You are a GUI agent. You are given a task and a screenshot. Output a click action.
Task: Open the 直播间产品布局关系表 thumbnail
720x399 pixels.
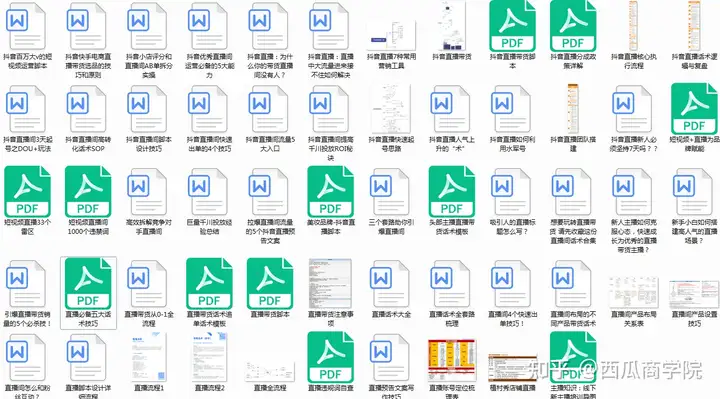pyautogui.click(x=633, y=292)
